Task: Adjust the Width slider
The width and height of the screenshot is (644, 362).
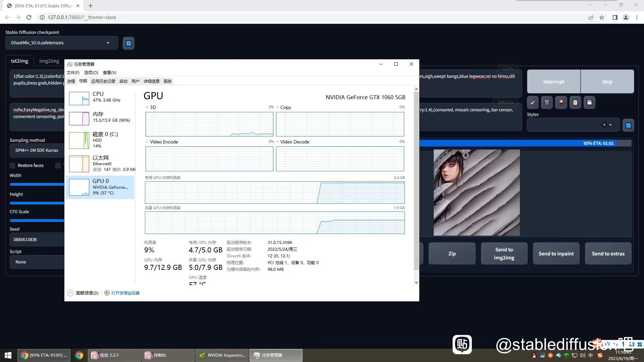Action: pos(37,184)
